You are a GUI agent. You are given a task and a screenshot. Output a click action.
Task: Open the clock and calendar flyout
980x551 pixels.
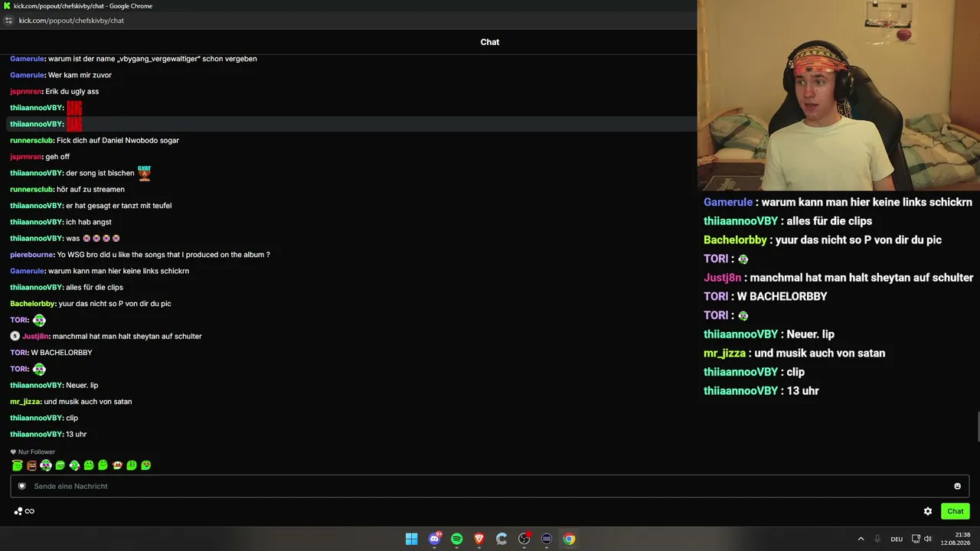956,539
